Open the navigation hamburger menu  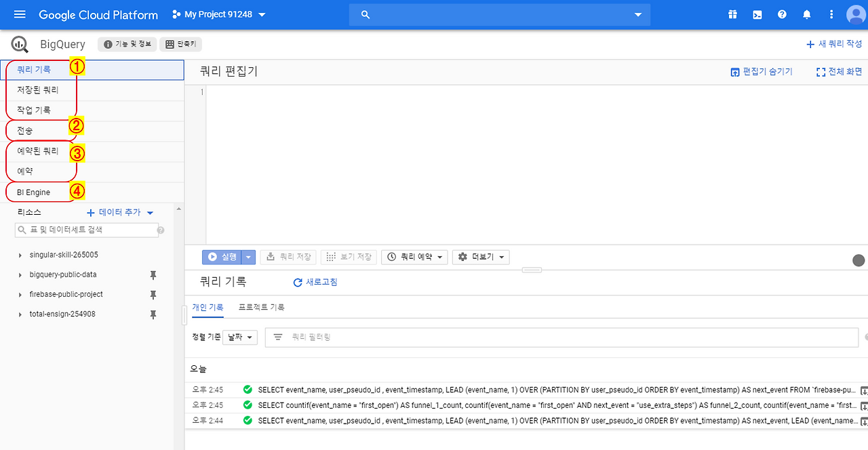tap(19, 14)
